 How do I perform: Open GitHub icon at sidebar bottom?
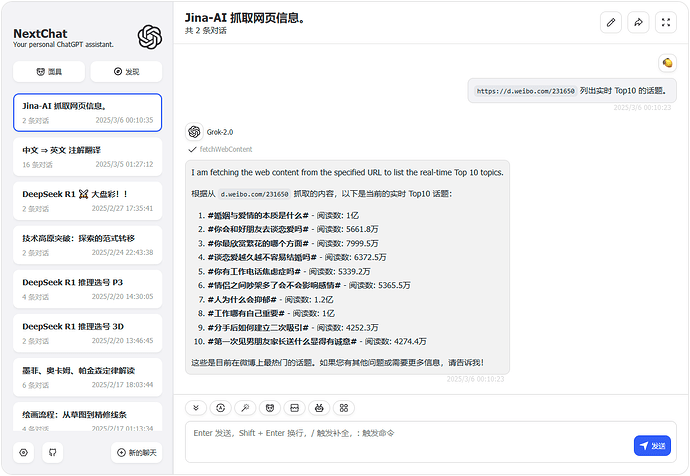coord(52,452)
